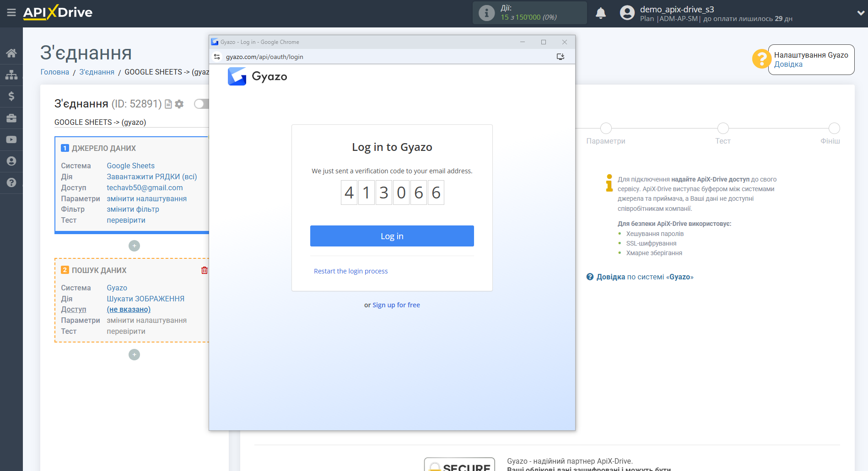Image resolution: width=868 pixels, height=471 pixels.
Task: Select the Home icon in the sidebar
Action: [x=11, y=53]
